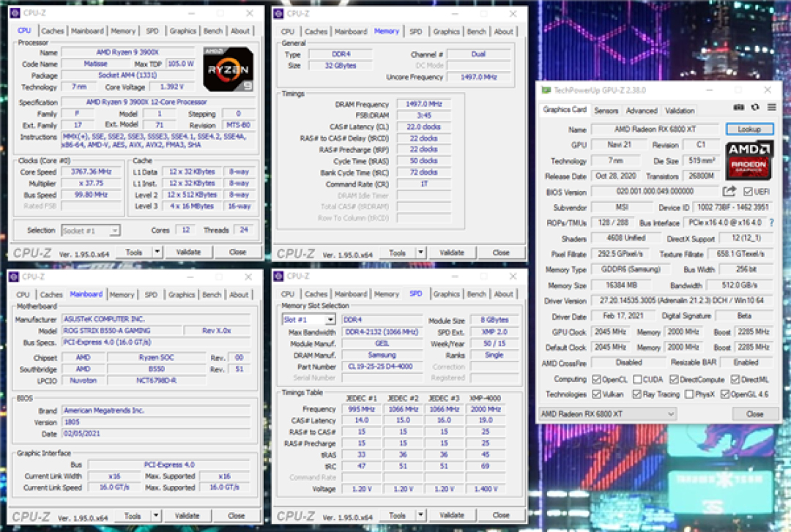This screenshot has height=532, width=791.
Task: Toggle the OpenGL 4.6 checkbox
Action: coord(725,394)
